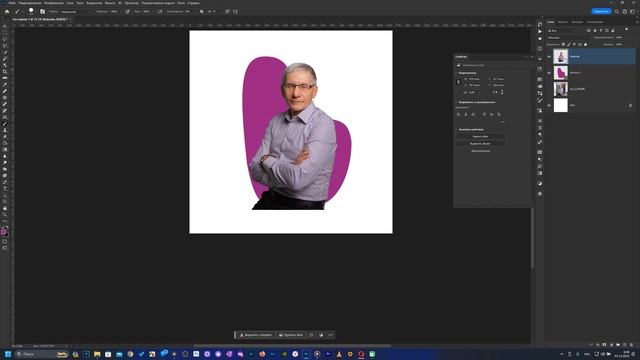Viewport: 640px width, 360px height.
Task: Switch to the Каналы panel tab
Action: (x=563, y=22)
